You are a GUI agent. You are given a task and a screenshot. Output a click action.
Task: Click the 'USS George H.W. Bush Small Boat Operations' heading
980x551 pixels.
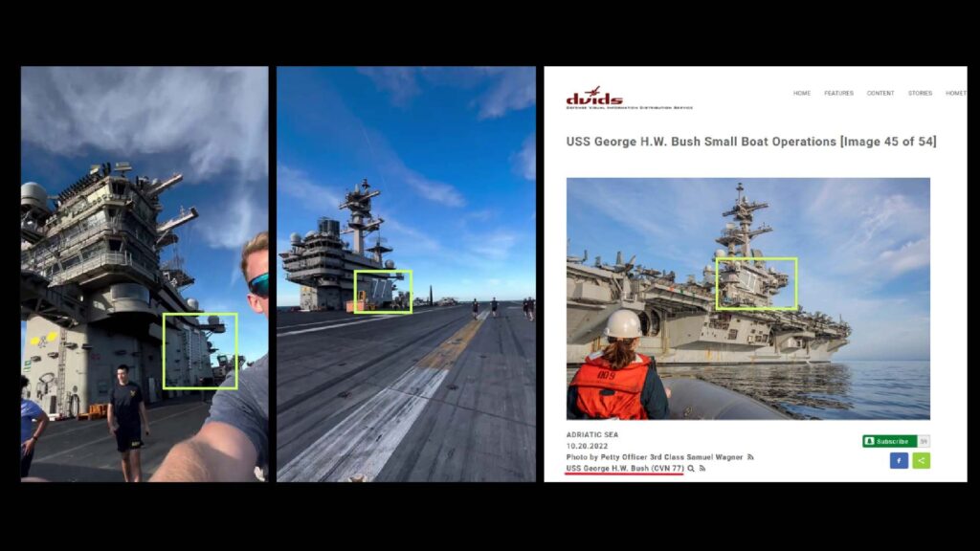[x=751, y=142]
